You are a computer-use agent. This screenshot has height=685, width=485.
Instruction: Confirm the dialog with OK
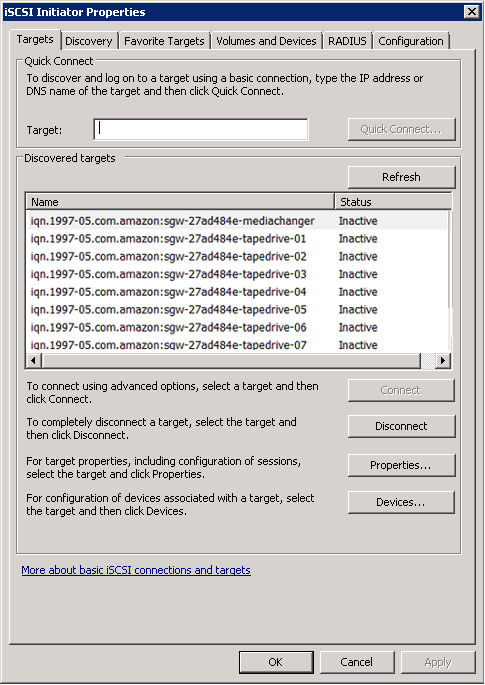pyautogui.click(x=276, y=662)
